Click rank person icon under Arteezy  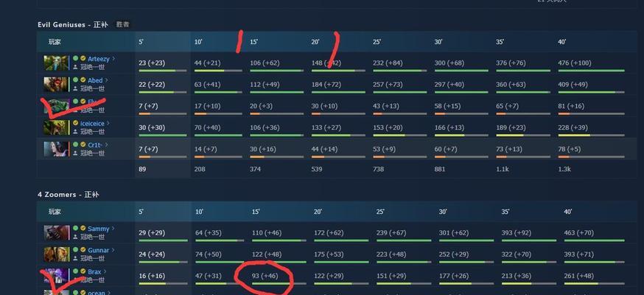pyautogui.click(x=76, y=67)
